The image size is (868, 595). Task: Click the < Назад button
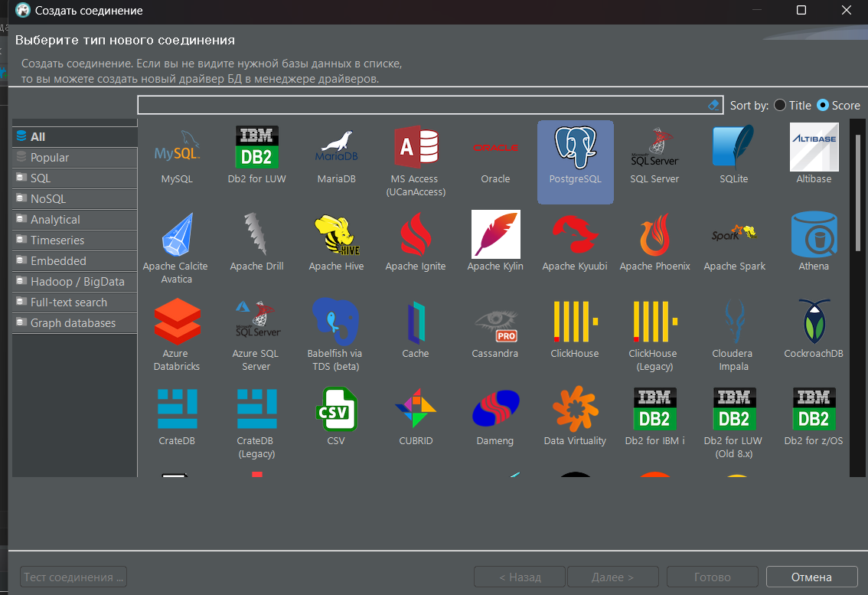tap(520, 577)
